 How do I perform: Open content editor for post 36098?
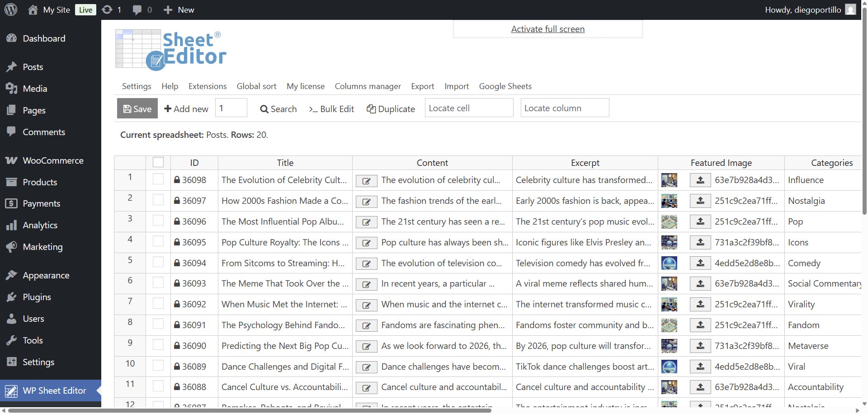pos(366,181)
